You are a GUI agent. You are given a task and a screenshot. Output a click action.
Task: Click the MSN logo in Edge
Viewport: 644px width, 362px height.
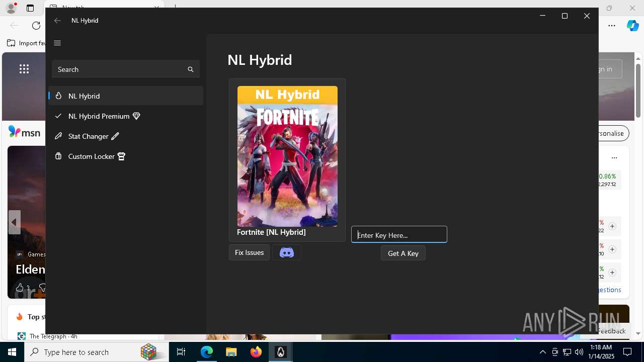click(x=24, y=132)
